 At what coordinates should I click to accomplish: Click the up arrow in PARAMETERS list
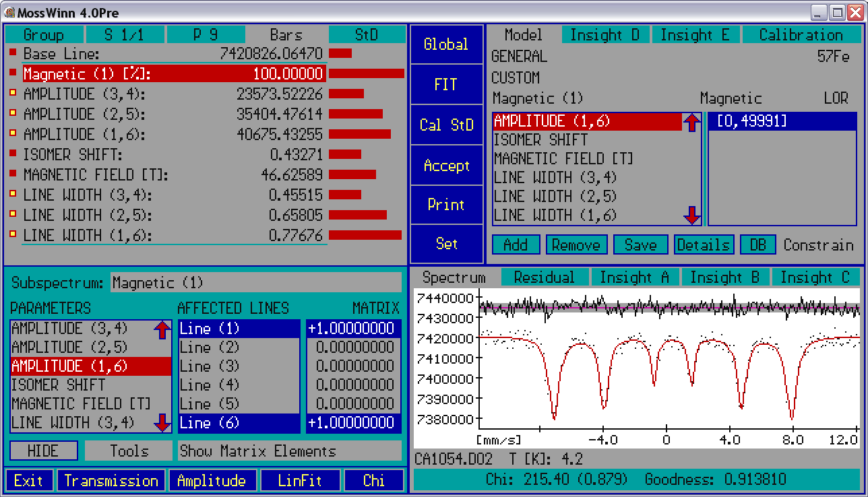click(x=162, y=329)
